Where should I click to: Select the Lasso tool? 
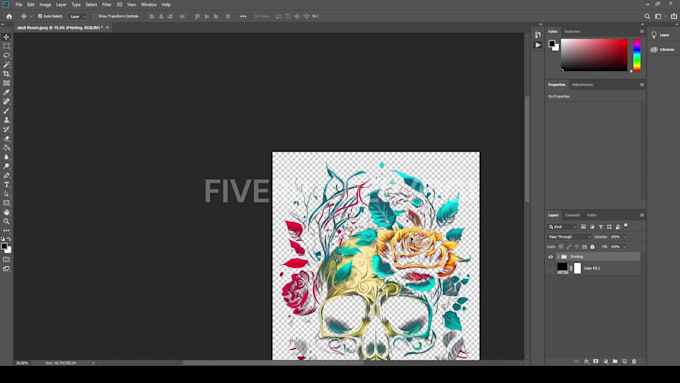[7, 56]
